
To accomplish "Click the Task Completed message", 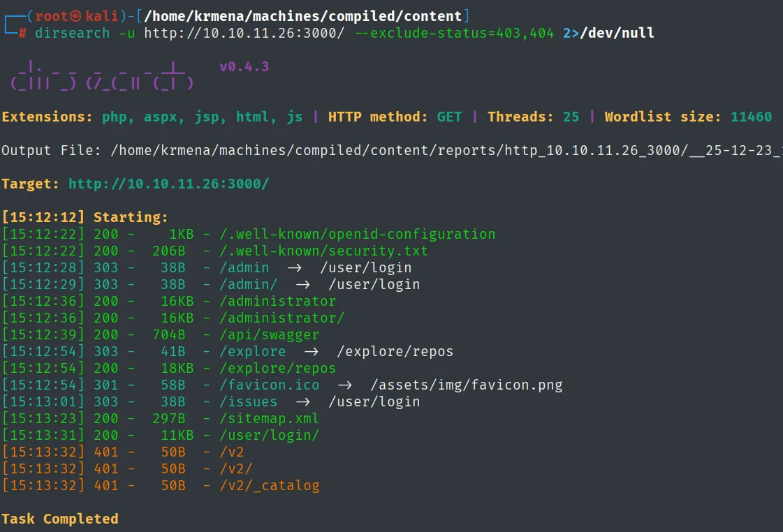I will pyautogui.click(x=60, y=519).
